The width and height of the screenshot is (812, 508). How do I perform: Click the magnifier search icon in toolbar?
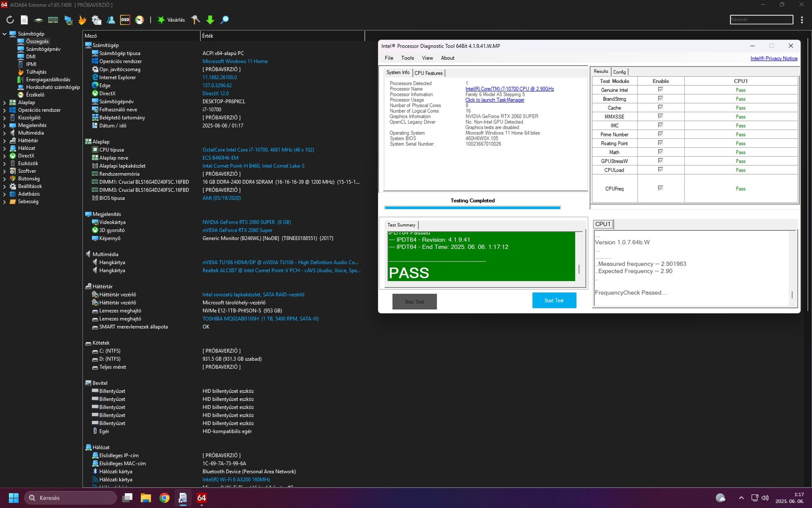point(225,20)
